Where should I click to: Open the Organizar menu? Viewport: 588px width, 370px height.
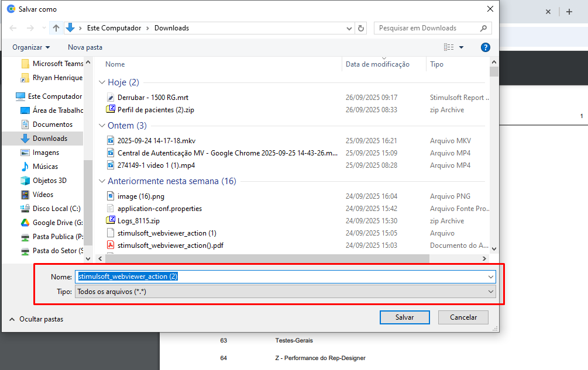point(31,47)
